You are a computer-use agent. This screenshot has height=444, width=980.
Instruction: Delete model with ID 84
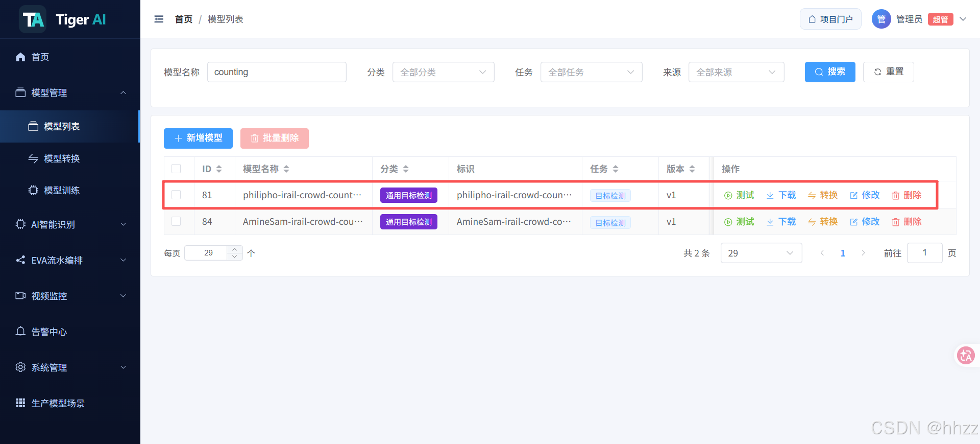click(906, 222)
